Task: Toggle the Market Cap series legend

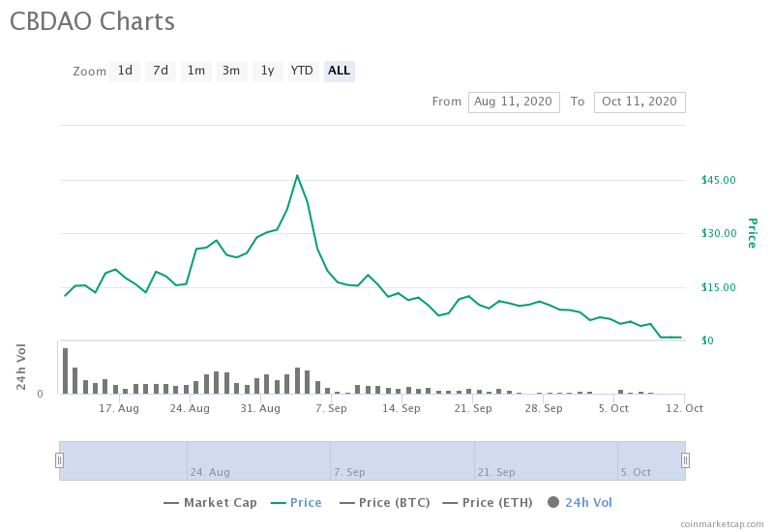Action: click(x=210, y=502)
